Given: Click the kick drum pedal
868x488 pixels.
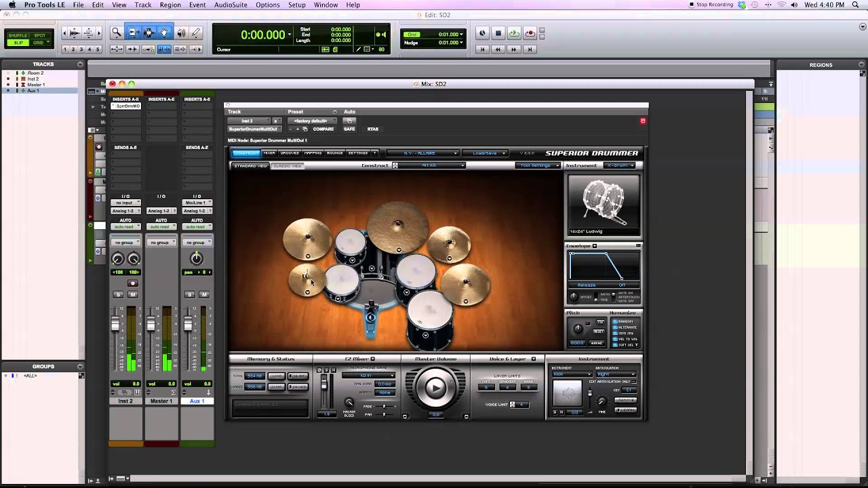Looking at the screenshot, I should [x=370, y=321].
